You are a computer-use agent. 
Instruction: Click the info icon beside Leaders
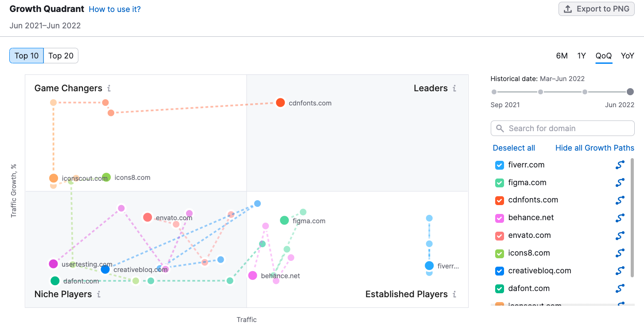[454, 89]
